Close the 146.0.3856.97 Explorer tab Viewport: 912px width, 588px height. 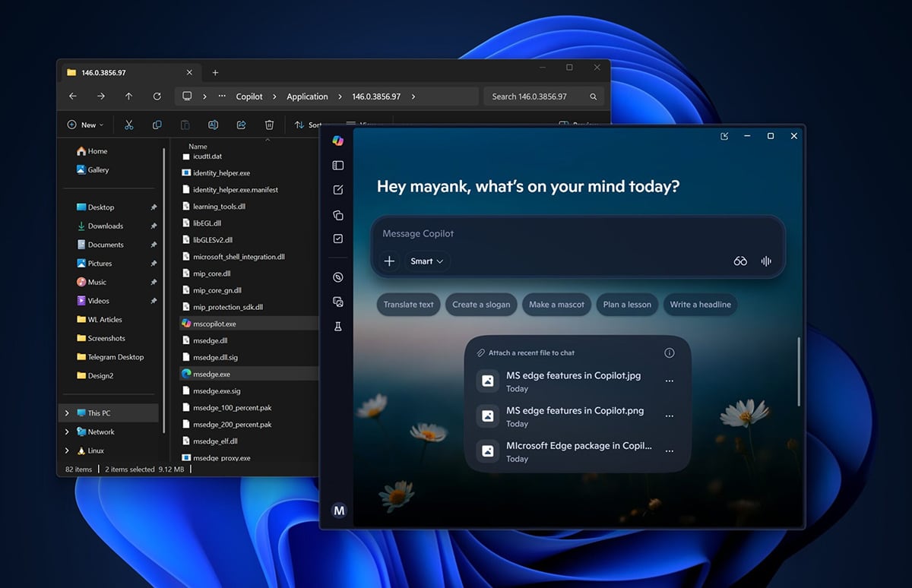(x=189, y=73)
